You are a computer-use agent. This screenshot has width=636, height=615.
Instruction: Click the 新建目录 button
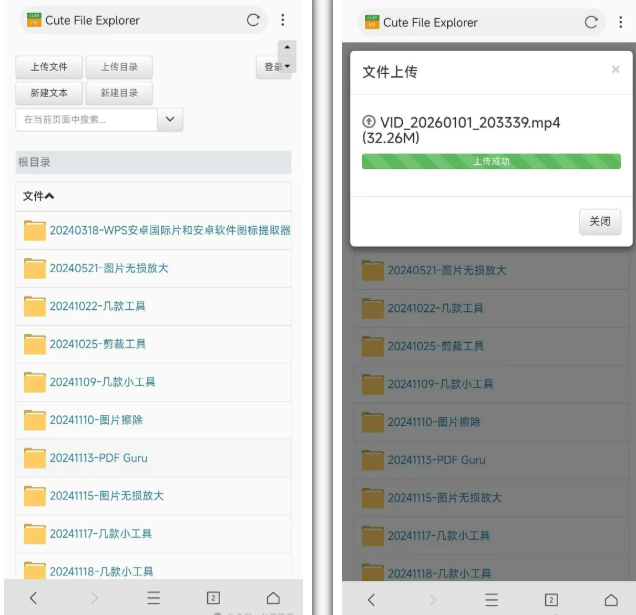pyautogui.click(x=119, y=93)
